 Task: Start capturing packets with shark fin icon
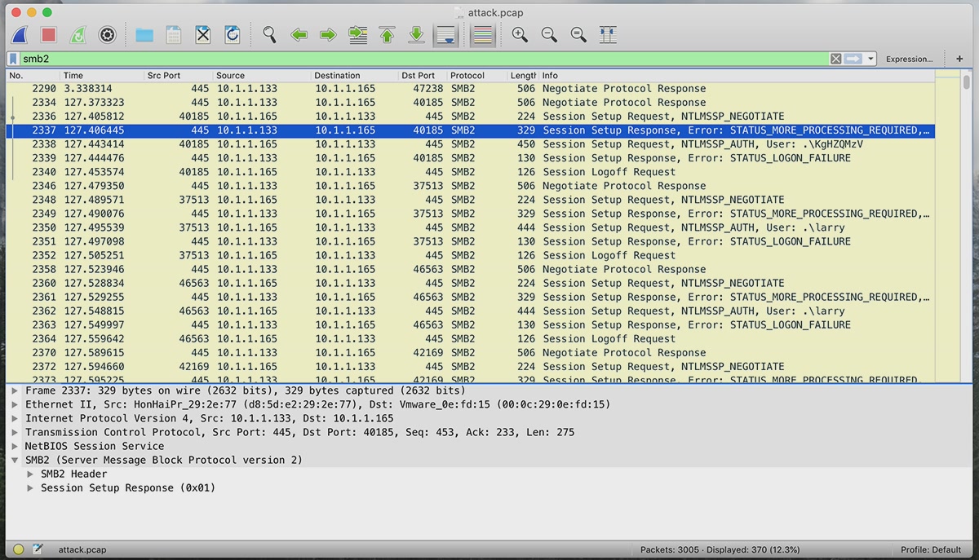(x=20, y=35)
